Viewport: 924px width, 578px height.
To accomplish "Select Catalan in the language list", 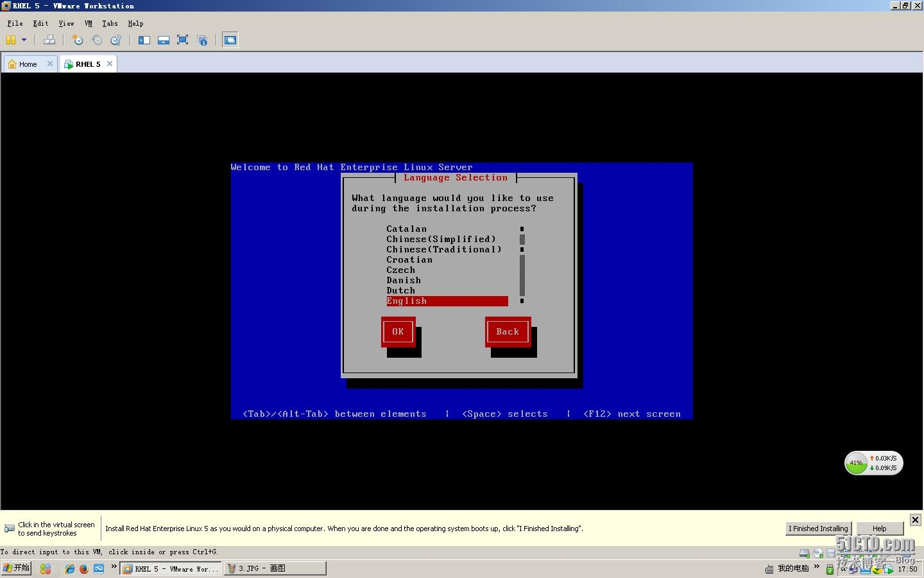I will coord(447,229).
